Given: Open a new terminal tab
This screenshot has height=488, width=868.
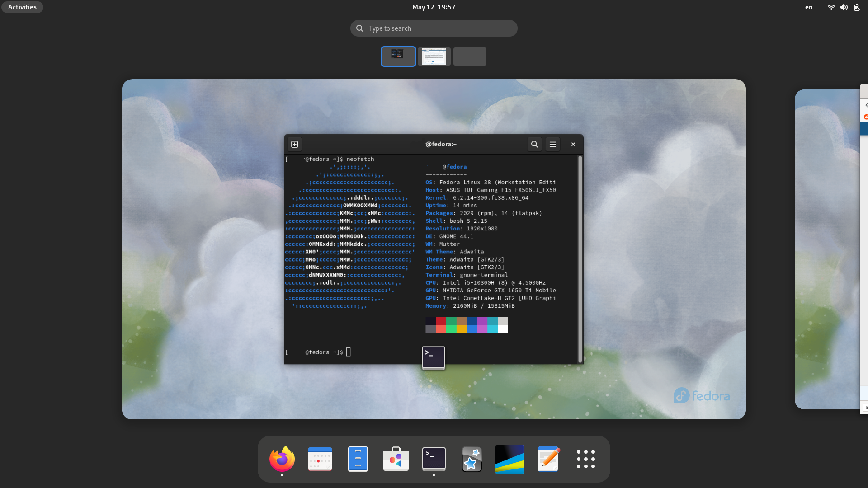Looking at the screenshot, I should click(x=295, y=144).
